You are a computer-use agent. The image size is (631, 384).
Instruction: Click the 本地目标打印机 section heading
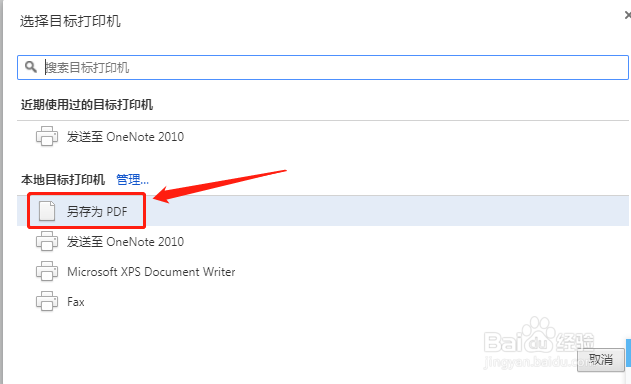point(63,180)
